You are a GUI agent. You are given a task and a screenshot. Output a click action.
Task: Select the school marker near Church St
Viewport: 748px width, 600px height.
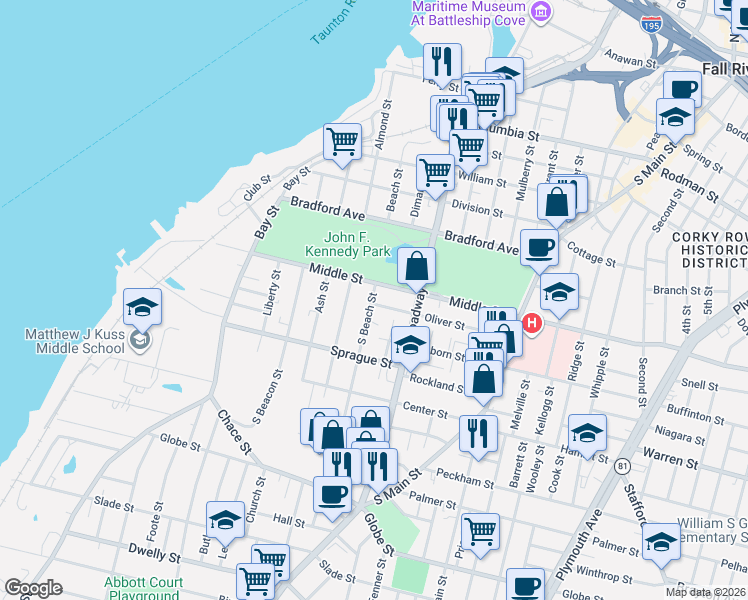tap(225, 520)
